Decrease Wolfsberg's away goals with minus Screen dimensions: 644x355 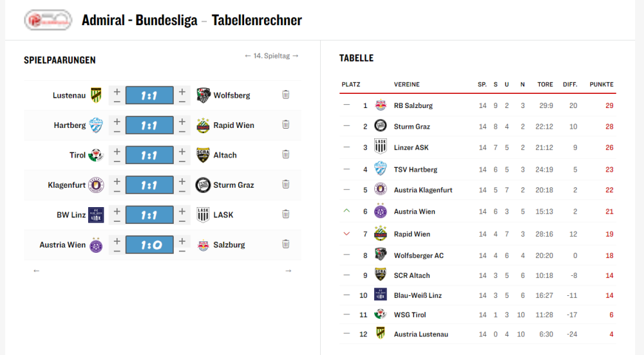click(182, 100)
